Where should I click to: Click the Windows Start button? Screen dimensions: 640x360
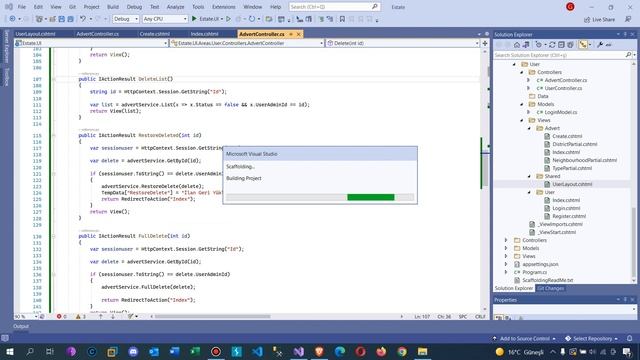[x=9, y=351]
